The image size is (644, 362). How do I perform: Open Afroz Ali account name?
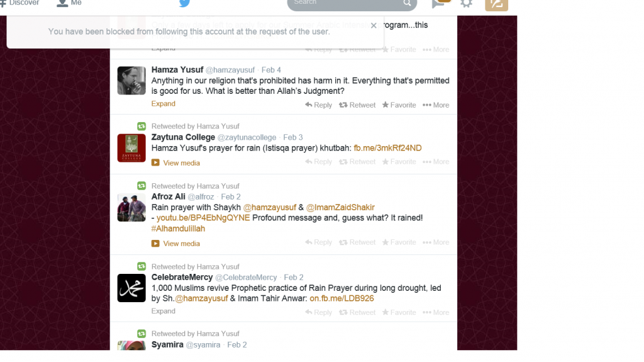[x=169, y=196]
